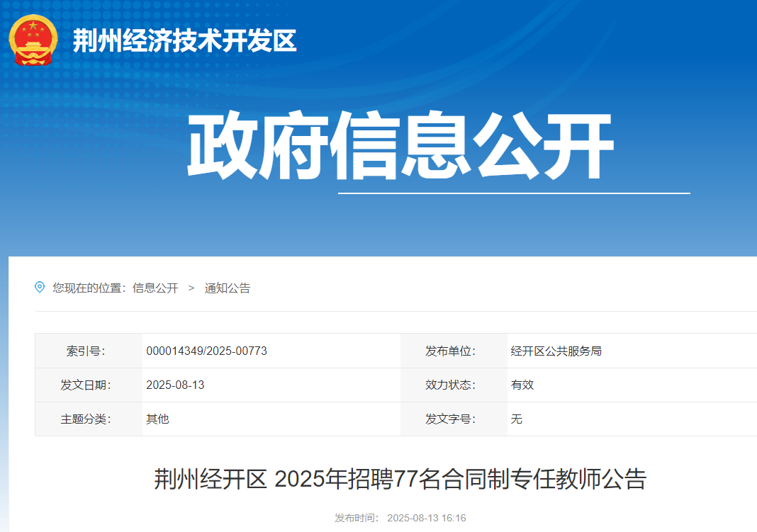The width and height of the screenshot is (757, 532).
Task: Click the location pin icon in breadcrumb
Action: 40,288
